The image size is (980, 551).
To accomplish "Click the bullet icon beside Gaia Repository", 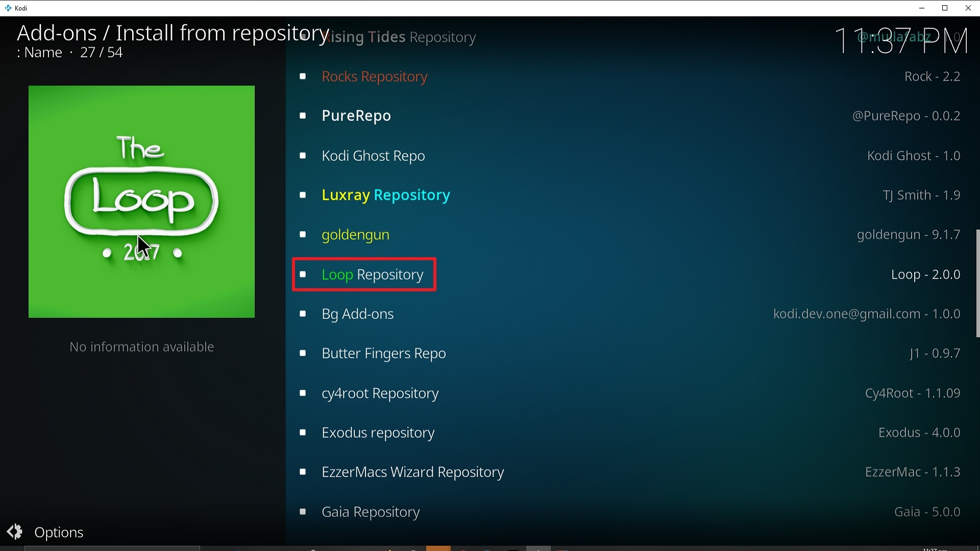I will click(x=303, y=512).
